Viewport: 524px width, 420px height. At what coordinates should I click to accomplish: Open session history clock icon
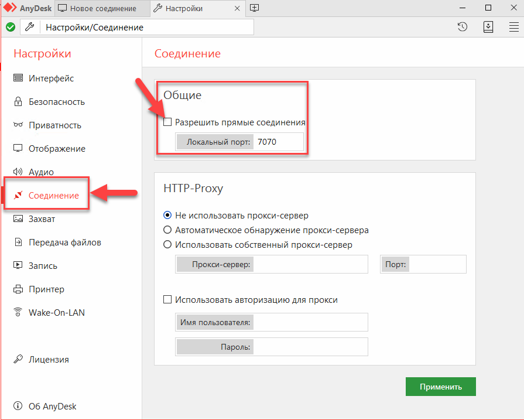(462, 27)
